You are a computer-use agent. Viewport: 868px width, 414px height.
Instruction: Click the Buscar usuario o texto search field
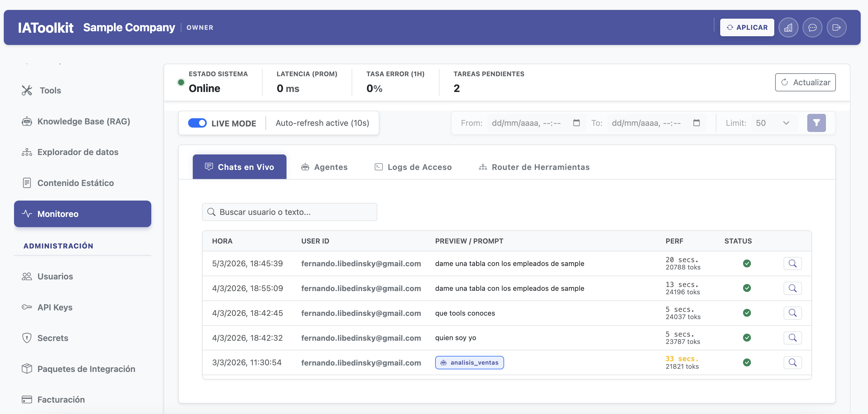coord(289,212)
